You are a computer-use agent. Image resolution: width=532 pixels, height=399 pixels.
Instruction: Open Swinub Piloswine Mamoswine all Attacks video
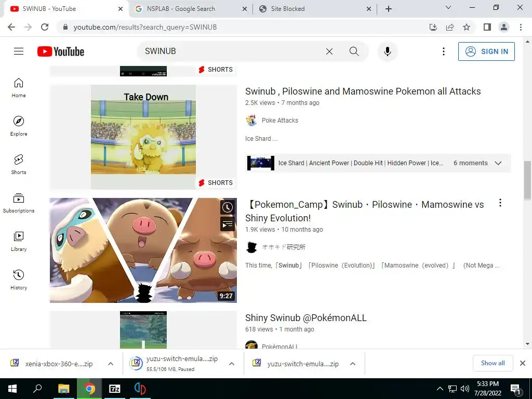pos(363,91)
